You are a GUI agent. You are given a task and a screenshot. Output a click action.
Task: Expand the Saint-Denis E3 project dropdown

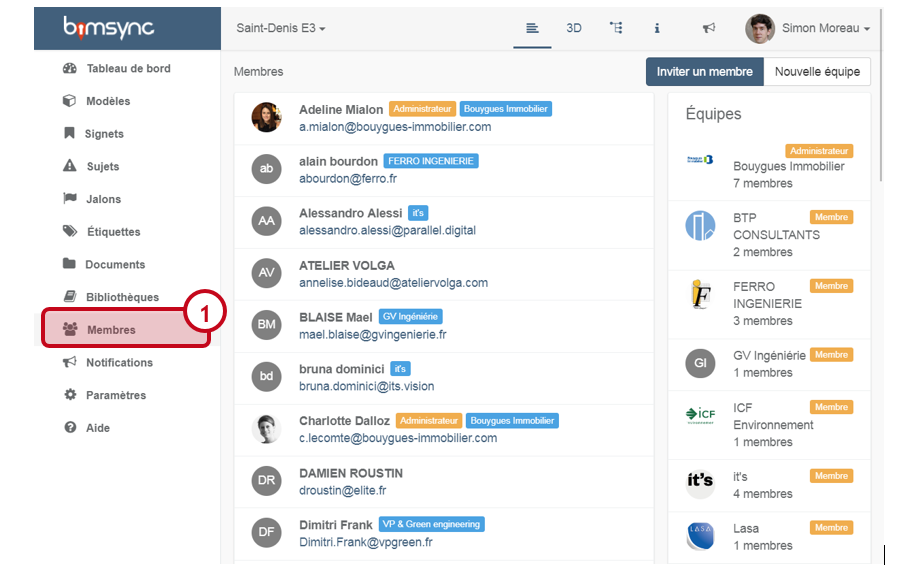(281, 28)
